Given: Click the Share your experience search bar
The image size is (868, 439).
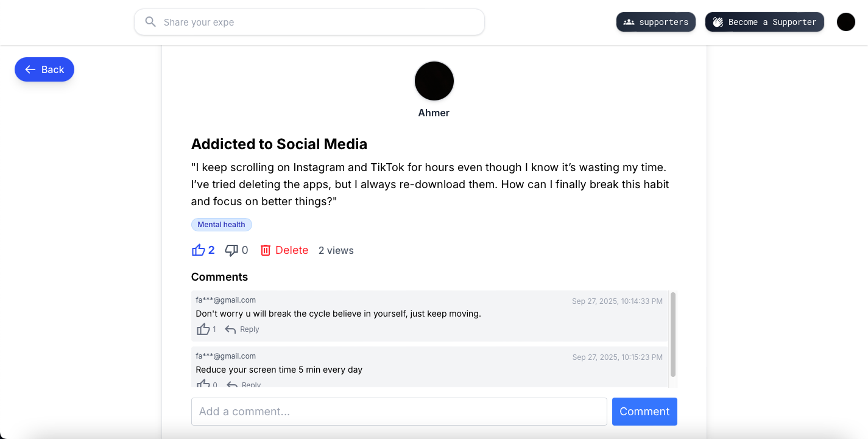Looking at the screenshot, I should [x=309, y=22].
